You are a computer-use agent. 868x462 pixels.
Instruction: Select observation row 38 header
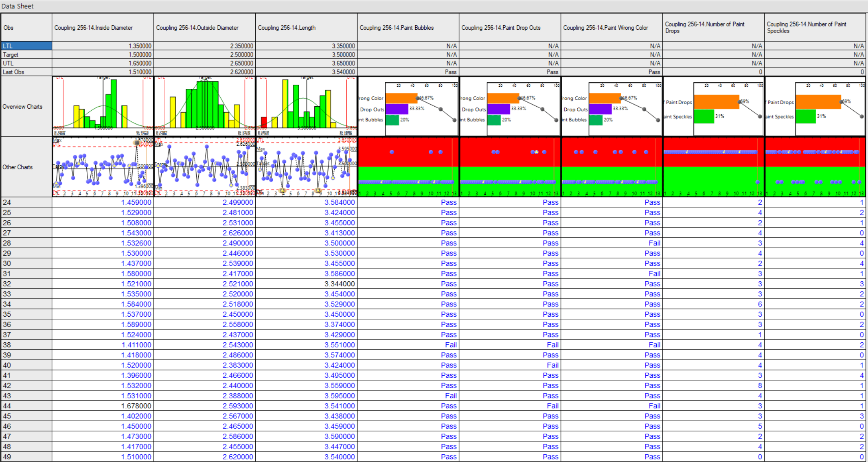point(26,345)
